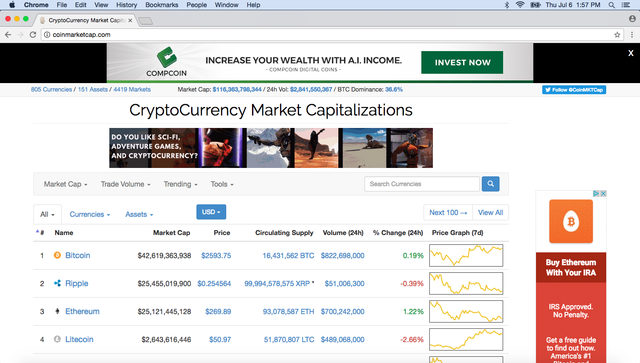Open the Ripple name link

coord(77,283)
